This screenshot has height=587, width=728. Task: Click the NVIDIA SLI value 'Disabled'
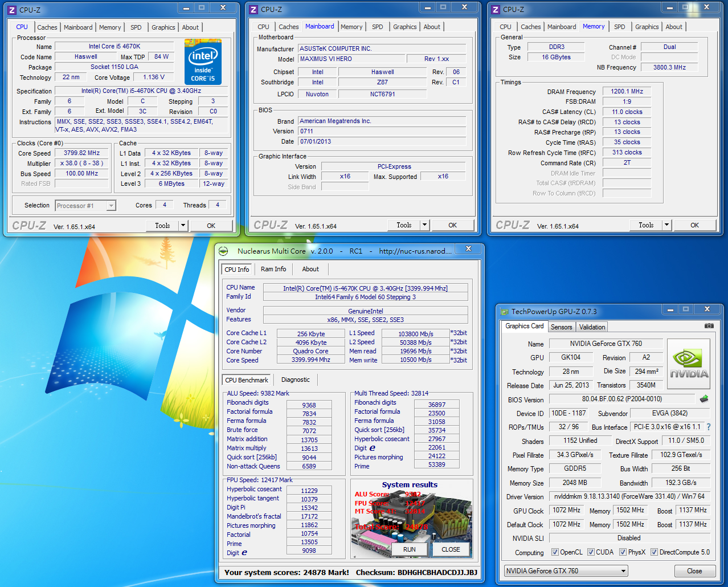point(629,538)
